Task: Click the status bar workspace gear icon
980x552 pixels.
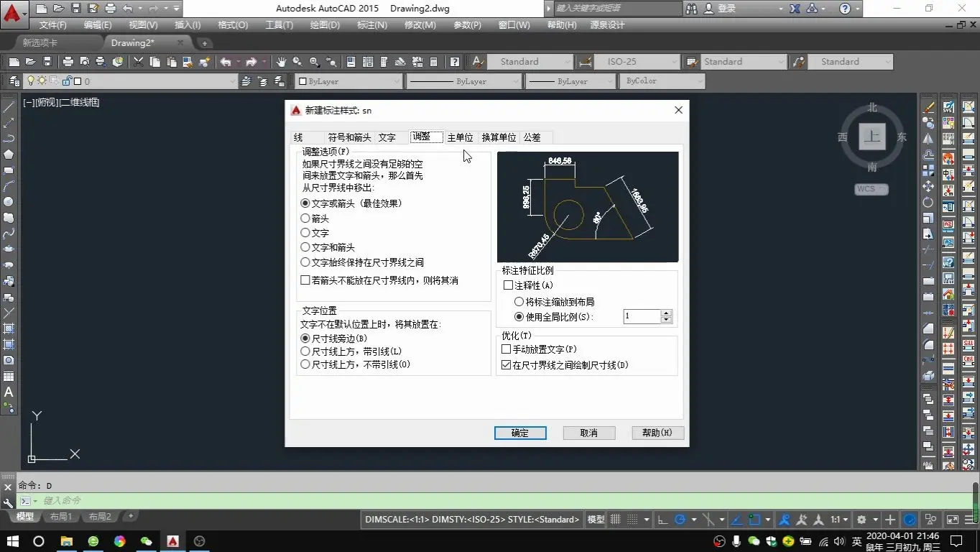Action: click(861, 519)
